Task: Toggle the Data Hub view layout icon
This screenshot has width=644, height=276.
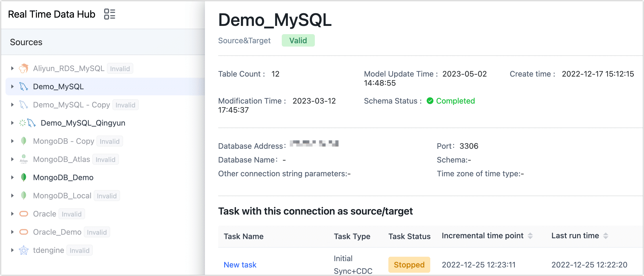Action: coord(110,14)
